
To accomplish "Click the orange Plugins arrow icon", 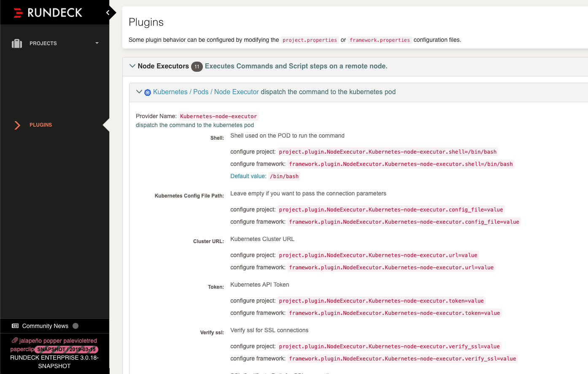I will (x=17, y=125).
